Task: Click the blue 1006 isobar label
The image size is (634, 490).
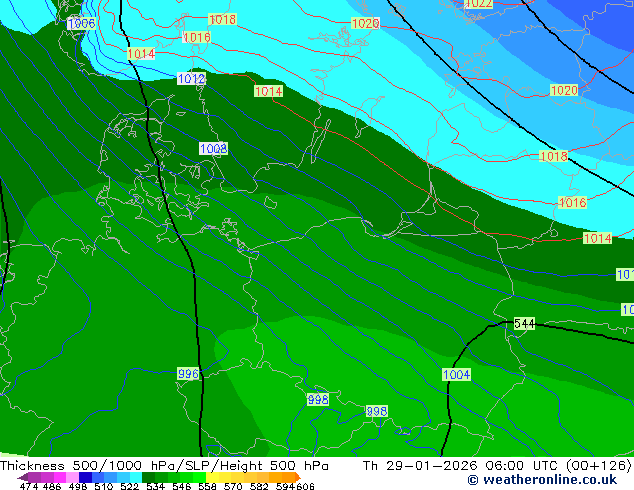Action: point(81,23)
